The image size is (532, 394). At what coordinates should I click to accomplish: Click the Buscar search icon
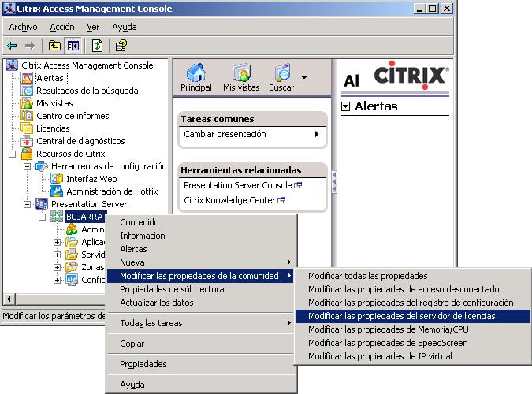(x=282, y=72)
